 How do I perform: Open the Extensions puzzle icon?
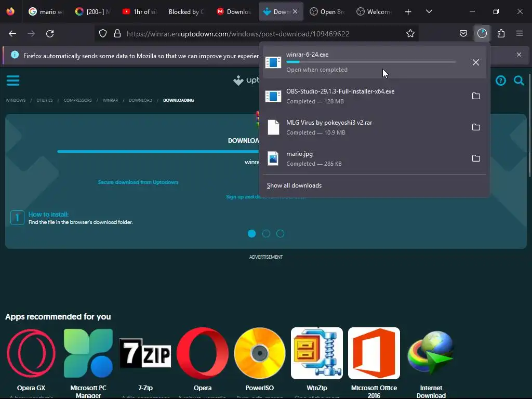[x=501, y=34]
